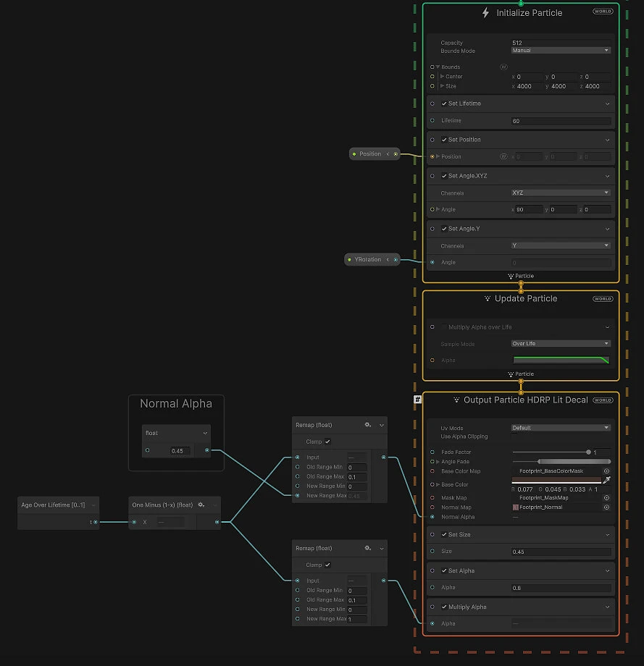Click the lightning icon of Initialize Particle
This screenshot has height=666, width=644.
[x=485, y=13]
